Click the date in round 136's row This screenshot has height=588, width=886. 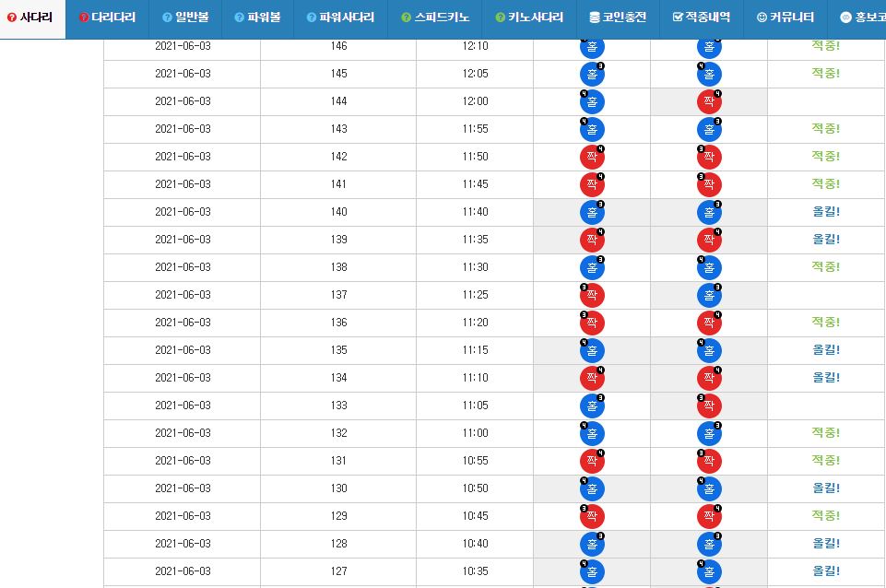coord(183,323)
